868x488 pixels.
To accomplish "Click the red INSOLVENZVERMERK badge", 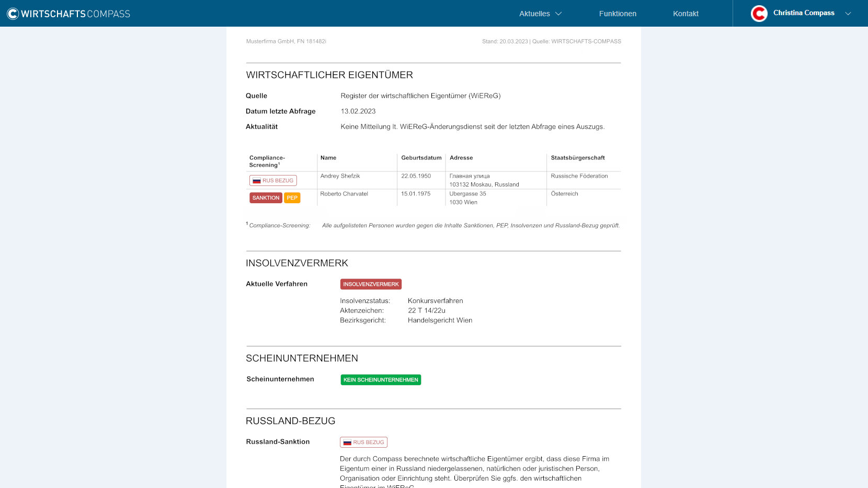I will point(371,284).
